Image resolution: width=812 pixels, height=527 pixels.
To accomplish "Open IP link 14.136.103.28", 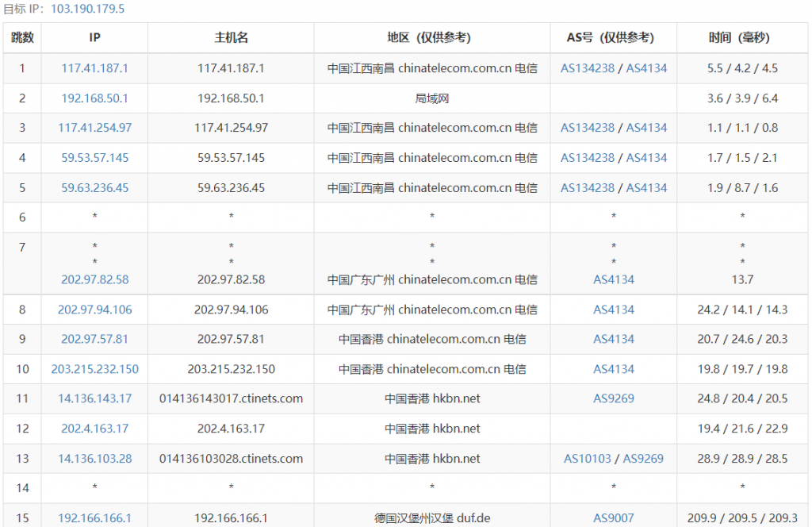I will tap(94, 459).
